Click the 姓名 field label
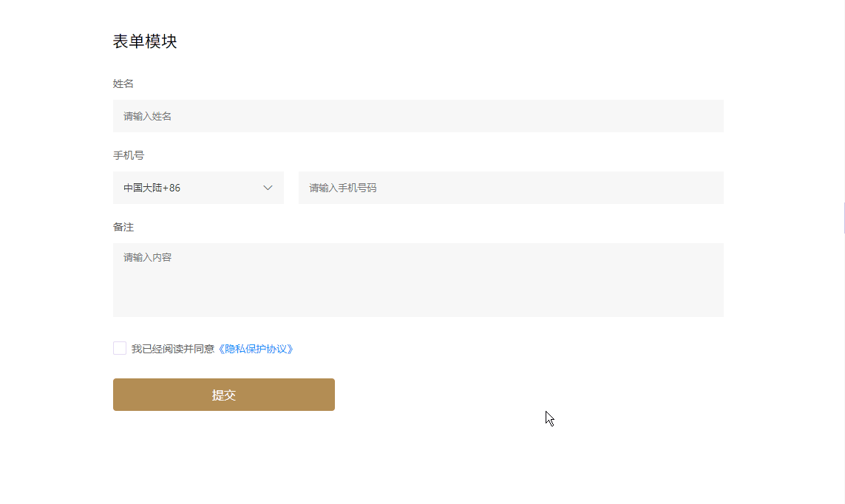This screenshot has height=504, width=845. point(123,84)
